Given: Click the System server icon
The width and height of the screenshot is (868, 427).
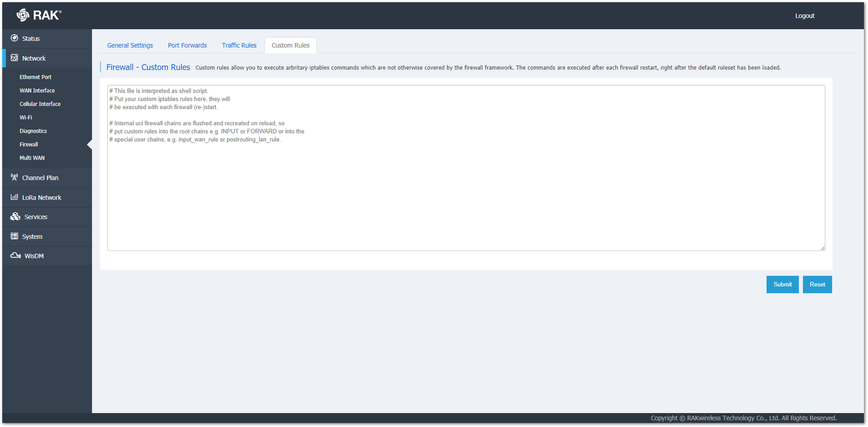Looking at the screenshot, I should pyautogui.click(x=14, y=236).
